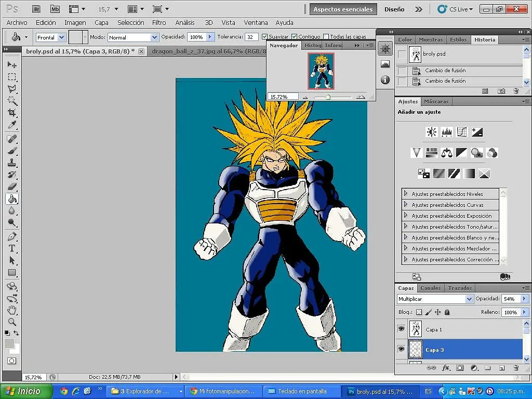Viewport: 532px width, 399px height.
Task: Click the foreground color swatch
Action: coord(9,343)
